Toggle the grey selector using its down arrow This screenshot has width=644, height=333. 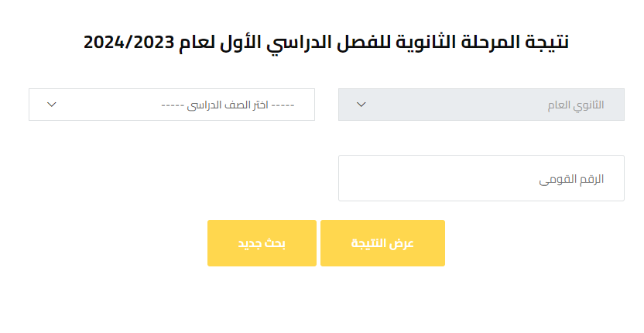[x=361, y=105]
